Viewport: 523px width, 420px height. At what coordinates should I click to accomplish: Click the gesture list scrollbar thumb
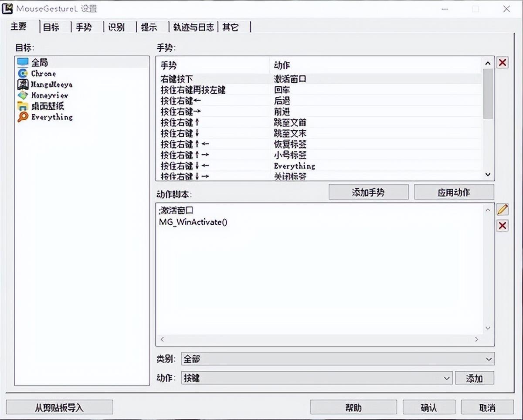point(488,93)
